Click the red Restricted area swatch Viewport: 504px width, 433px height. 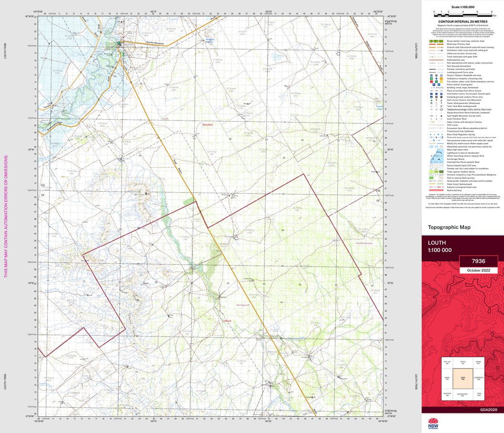coord(436,190)
